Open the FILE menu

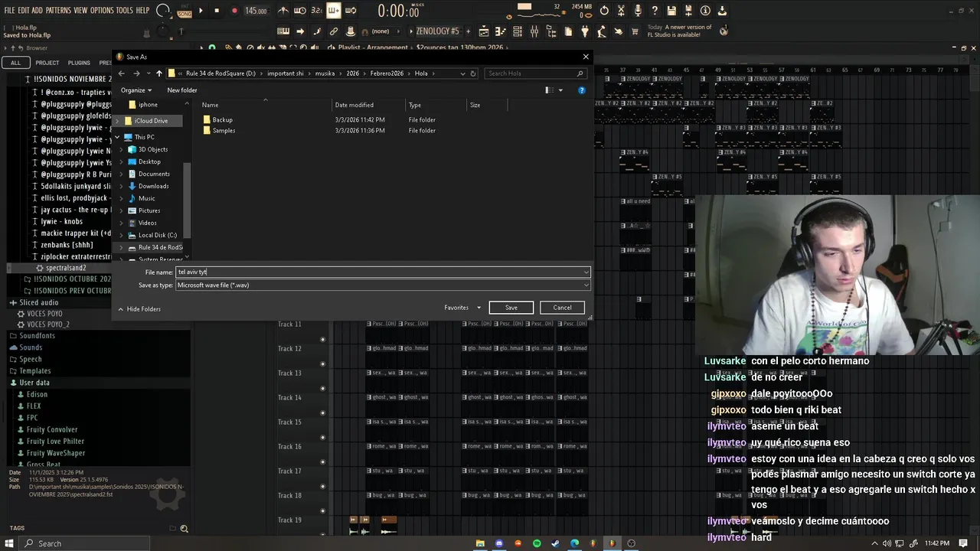(10, 11)
